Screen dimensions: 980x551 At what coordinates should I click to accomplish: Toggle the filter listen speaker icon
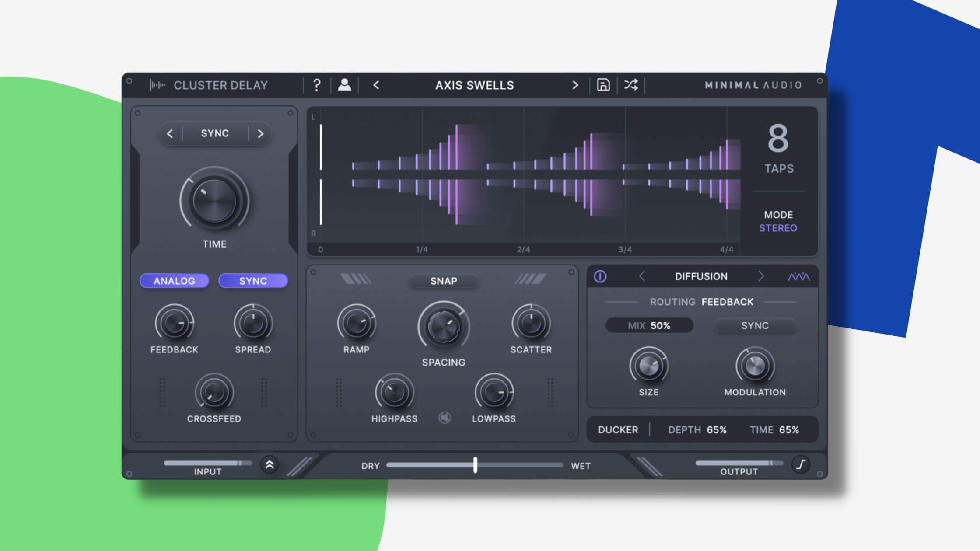pyautogui.click(x=444, y=418)
